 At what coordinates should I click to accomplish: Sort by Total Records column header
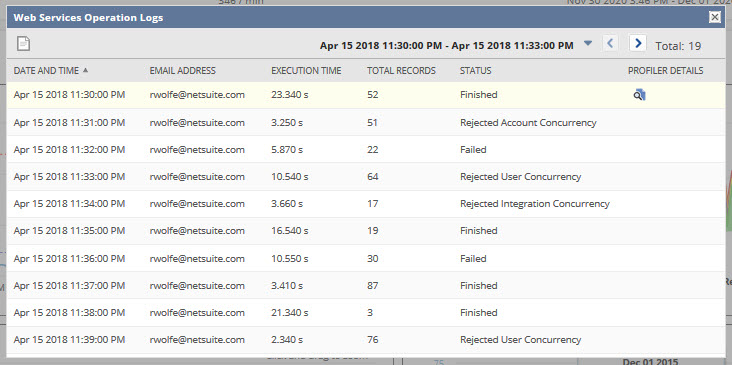point(401,71)
